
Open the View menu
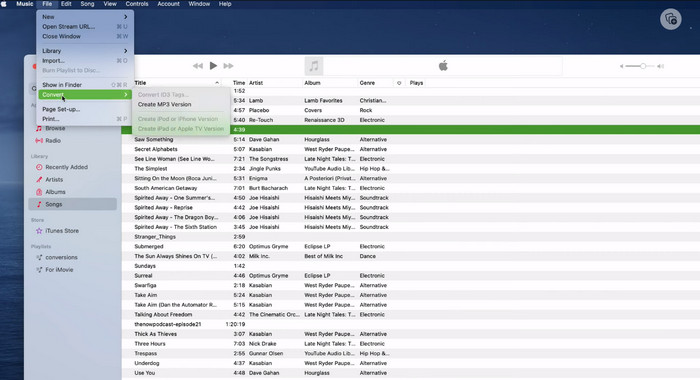pos(110,4)
